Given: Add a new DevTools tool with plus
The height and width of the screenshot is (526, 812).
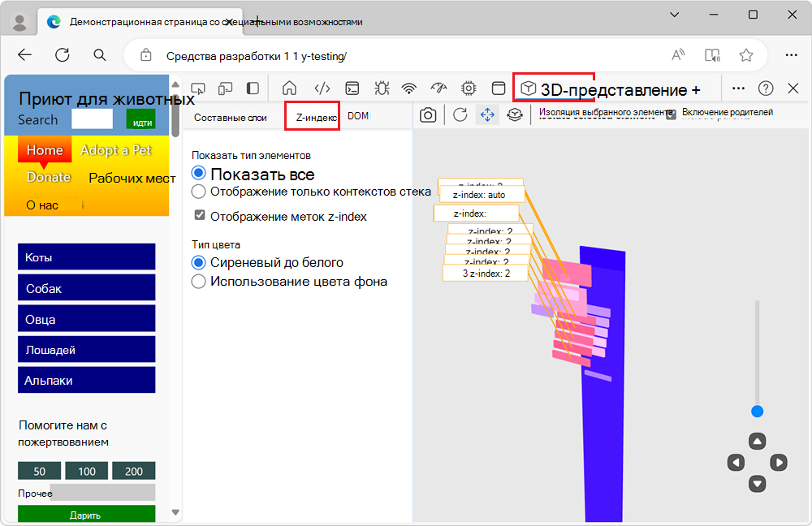Looking at the screenshot, I should [696, 90].
